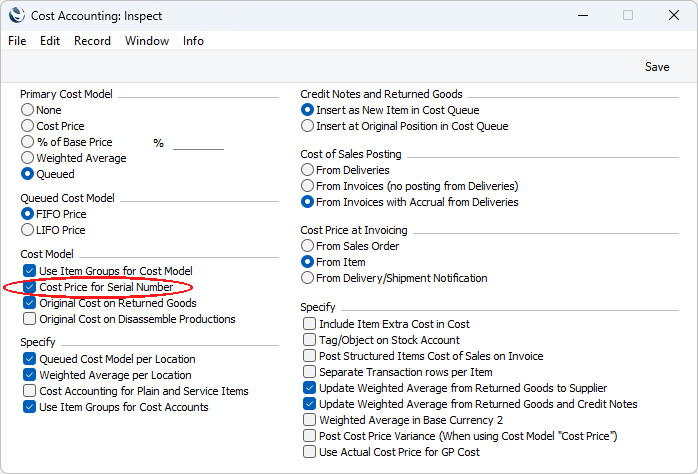
Task: Enable Include Item Extra Cost in Cost
Action: click(309, 324)
